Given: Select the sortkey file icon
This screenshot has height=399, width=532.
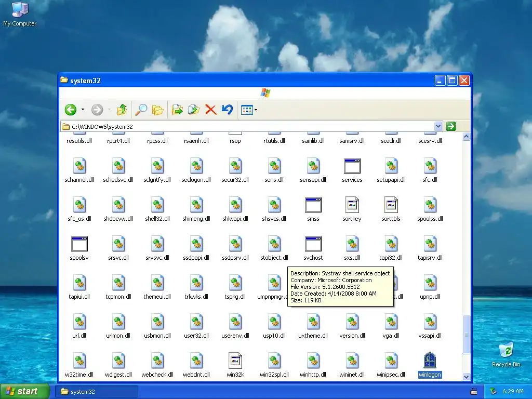Looking at the screenshot, I should coord(352,205).
